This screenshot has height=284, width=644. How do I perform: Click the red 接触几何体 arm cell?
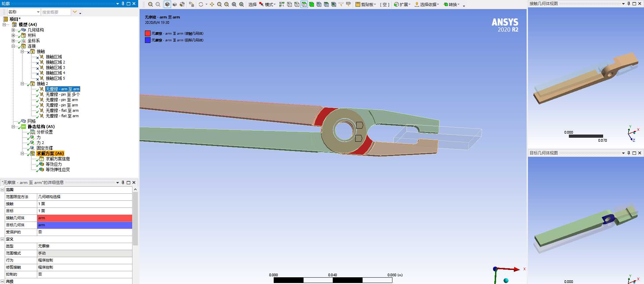click(x=85, y=218)
